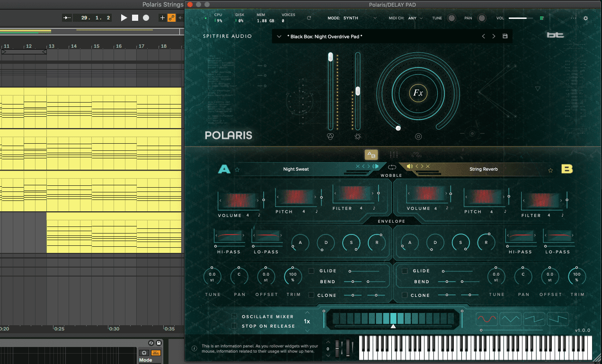Click the Fx button in the central dial

(418, 93)
